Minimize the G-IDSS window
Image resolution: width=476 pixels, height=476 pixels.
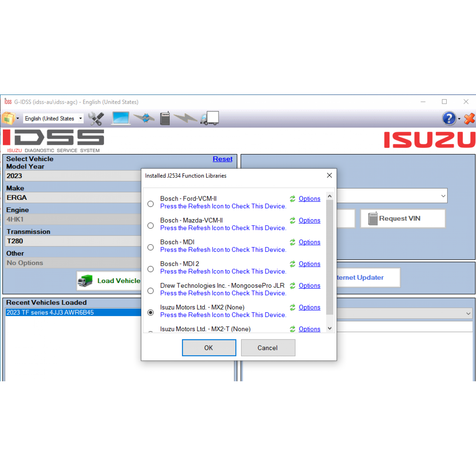tap(423, 102)
